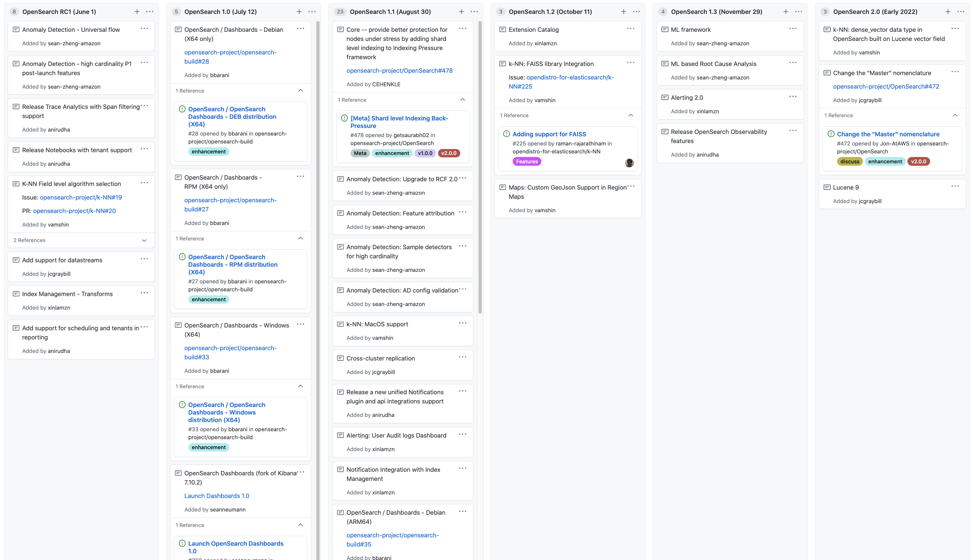This screenshot has width=973, height=560.
Task: Open opensearch-project/OpenSearch#478 link
Action: pos(399,71)
